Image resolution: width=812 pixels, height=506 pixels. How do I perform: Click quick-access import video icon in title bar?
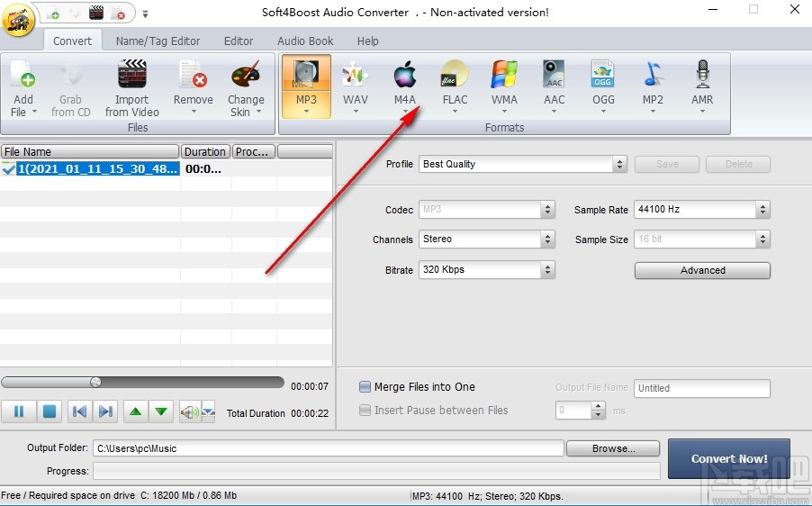(95, 13)
